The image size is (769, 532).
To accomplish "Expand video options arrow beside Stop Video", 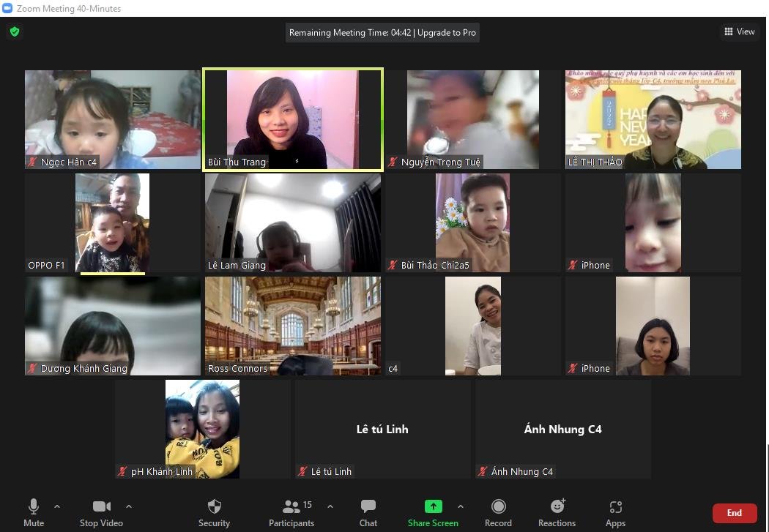I will point(129,506).
